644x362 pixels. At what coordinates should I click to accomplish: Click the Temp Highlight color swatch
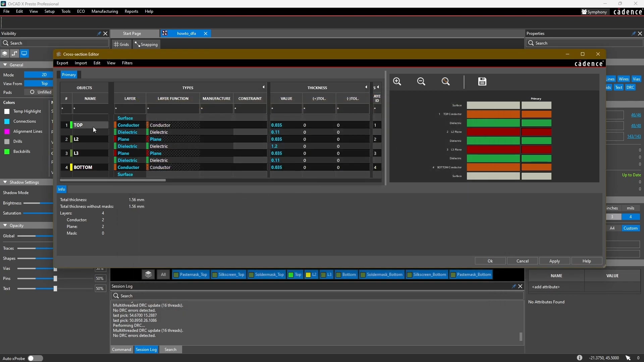pyautogui.click(x=7, y=111)
